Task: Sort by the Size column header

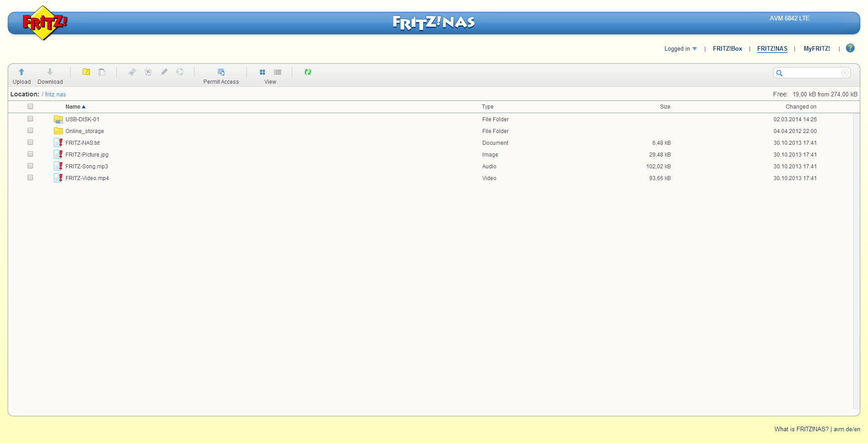Action: (665, 107)
